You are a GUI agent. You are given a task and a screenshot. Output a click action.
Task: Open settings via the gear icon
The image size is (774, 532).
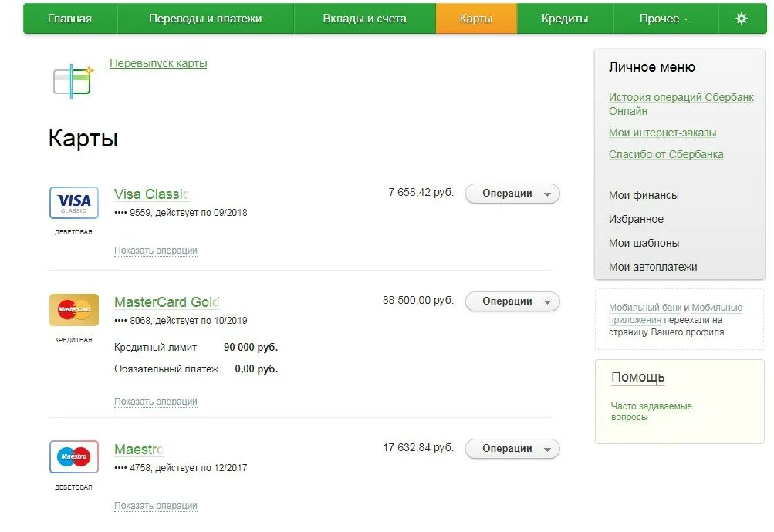741,19
